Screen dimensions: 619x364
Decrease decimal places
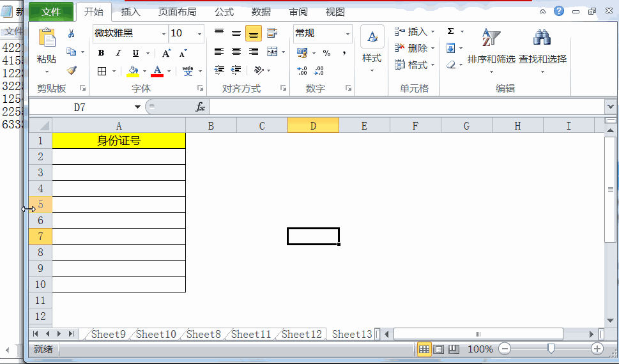[x=319, y=71]
